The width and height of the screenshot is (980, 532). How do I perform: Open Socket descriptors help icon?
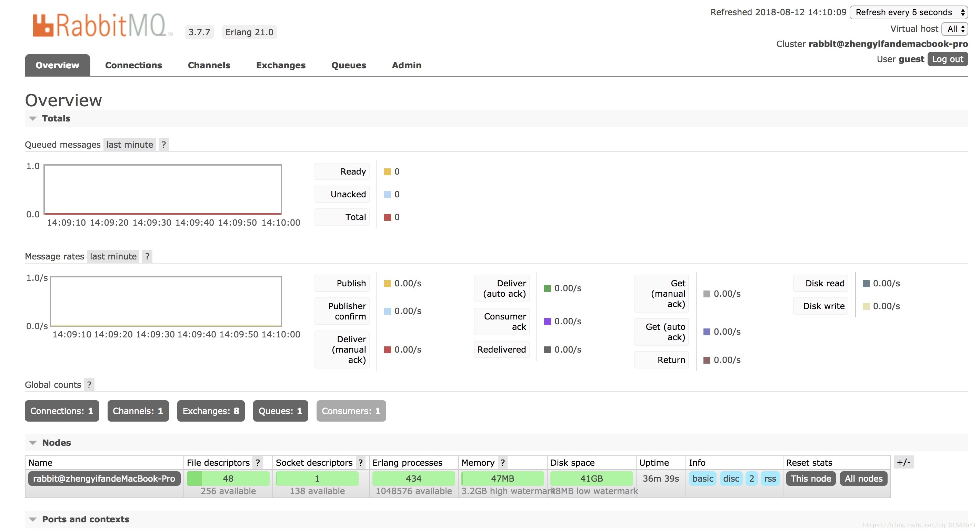(x=361, y=463)
